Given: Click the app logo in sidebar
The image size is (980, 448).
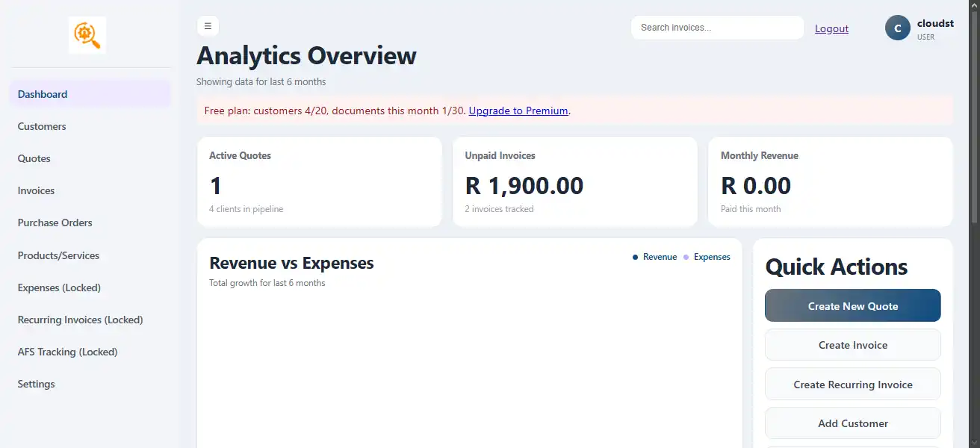Looking at the screenshot, I should pos(87,36).
